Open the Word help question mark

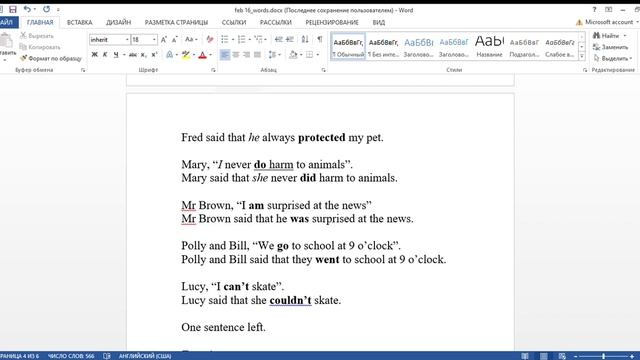point(594,9)
